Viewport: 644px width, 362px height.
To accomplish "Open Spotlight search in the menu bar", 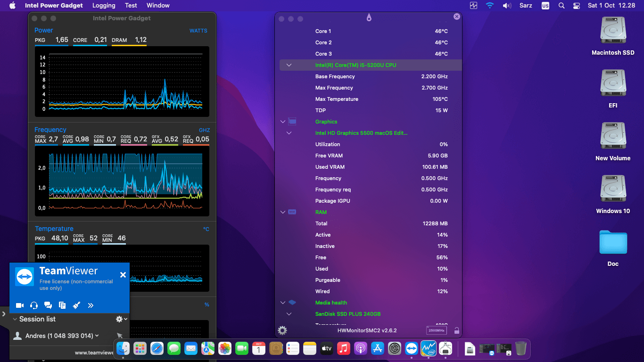I will click(x=561, y=6).
